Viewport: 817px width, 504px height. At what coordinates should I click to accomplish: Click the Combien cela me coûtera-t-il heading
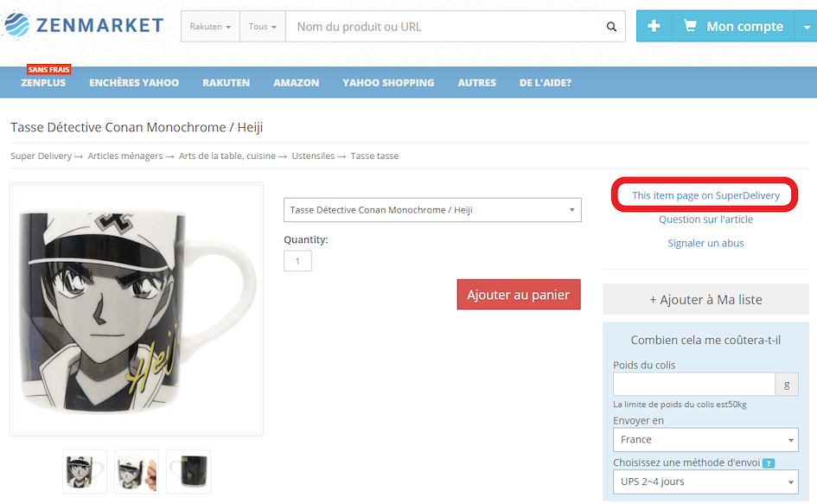[x=705, y=341]
